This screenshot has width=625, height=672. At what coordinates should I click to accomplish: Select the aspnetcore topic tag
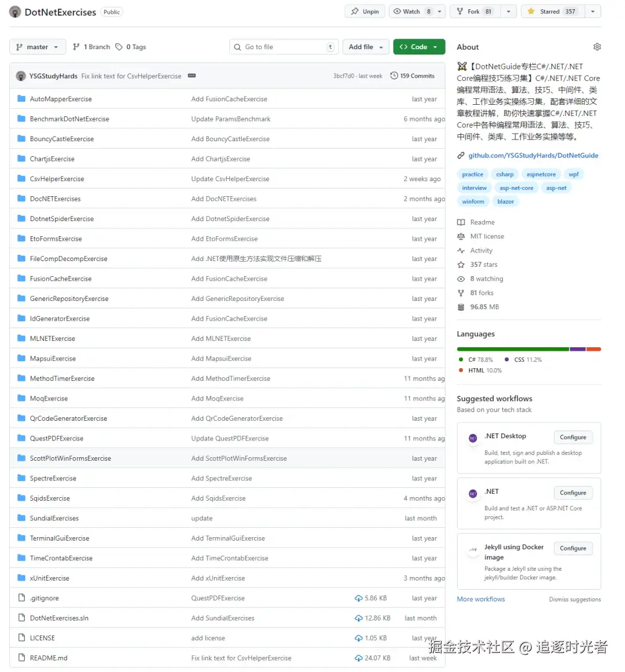(x=541, y=174)
